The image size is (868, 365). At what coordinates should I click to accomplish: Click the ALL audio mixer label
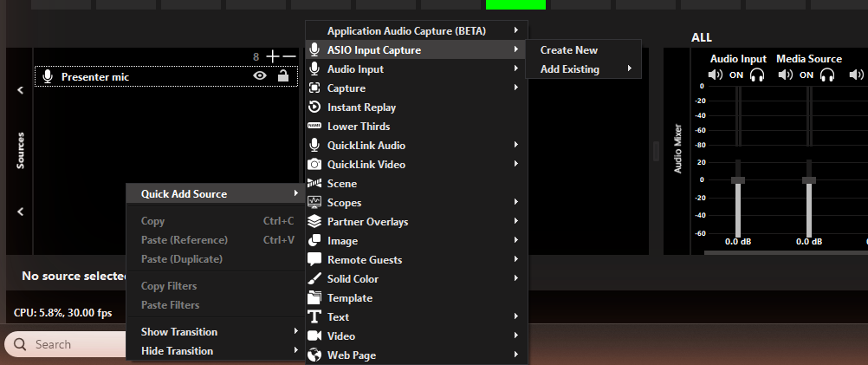tap(702, 37)
